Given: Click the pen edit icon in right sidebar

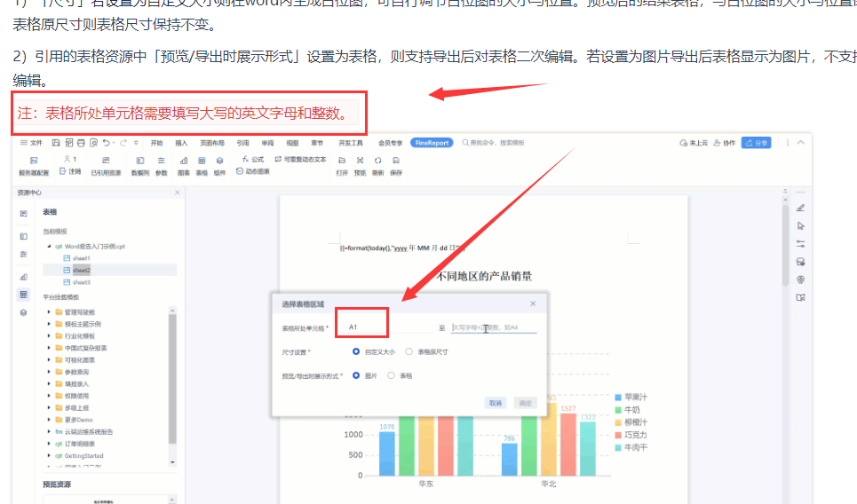Looking at the screenshot, I should (x=801, y=208).
